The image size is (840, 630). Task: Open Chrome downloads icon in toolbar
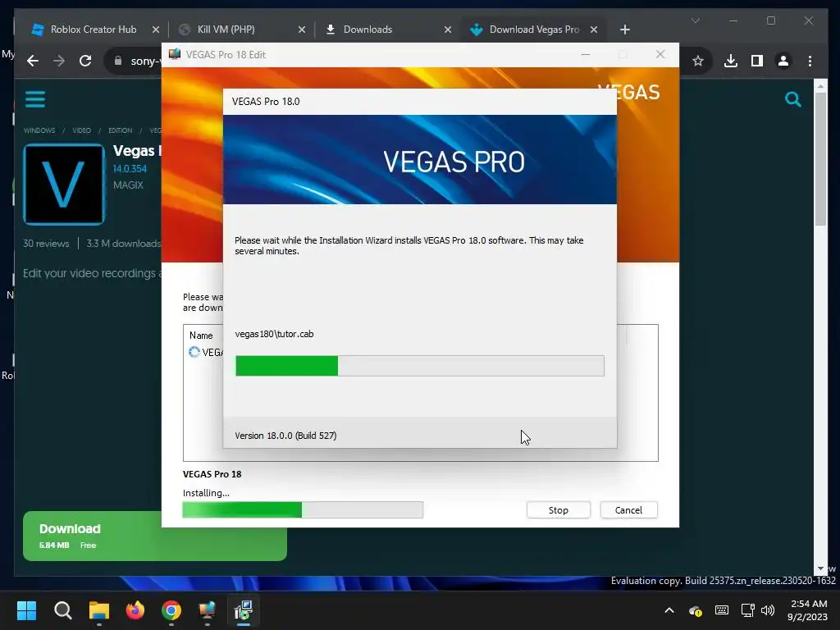[730, 61]
